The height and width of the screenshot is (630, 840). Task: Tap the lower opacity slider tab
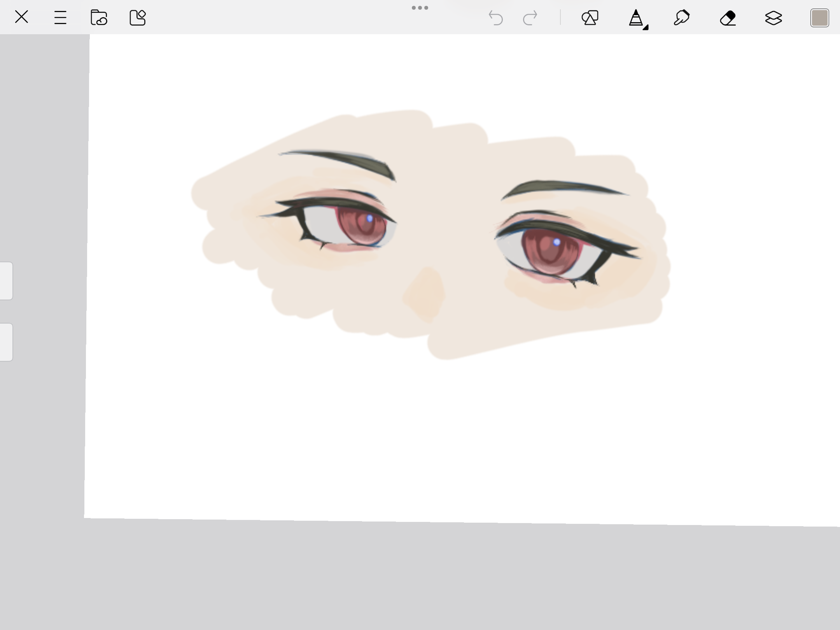click(6, 342)
